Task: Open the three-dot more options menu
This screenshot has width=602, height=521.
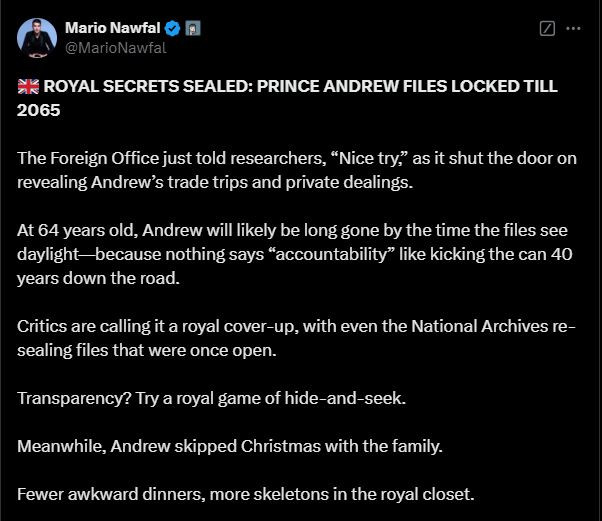Action: (x=573, y=29)
